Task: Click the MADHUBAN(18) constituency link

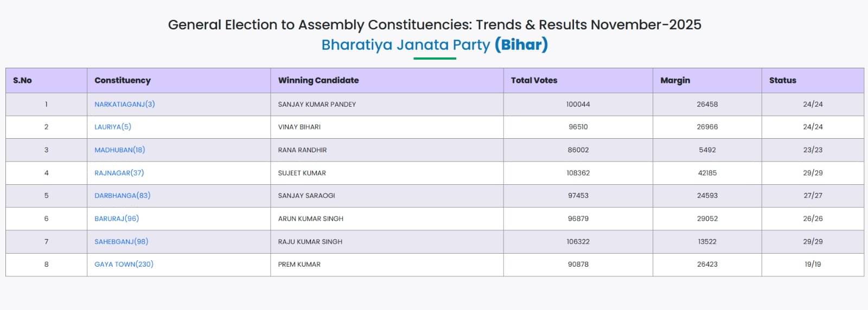Action: [x=119, y=150]
